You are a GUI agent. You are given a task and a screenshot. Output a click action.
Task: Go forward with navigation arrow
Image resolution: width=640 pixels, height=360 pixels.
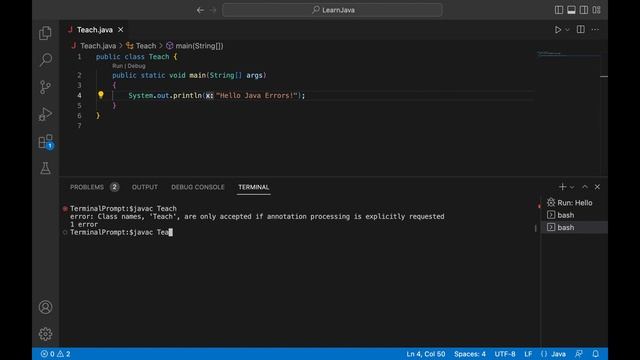[213, 10]
